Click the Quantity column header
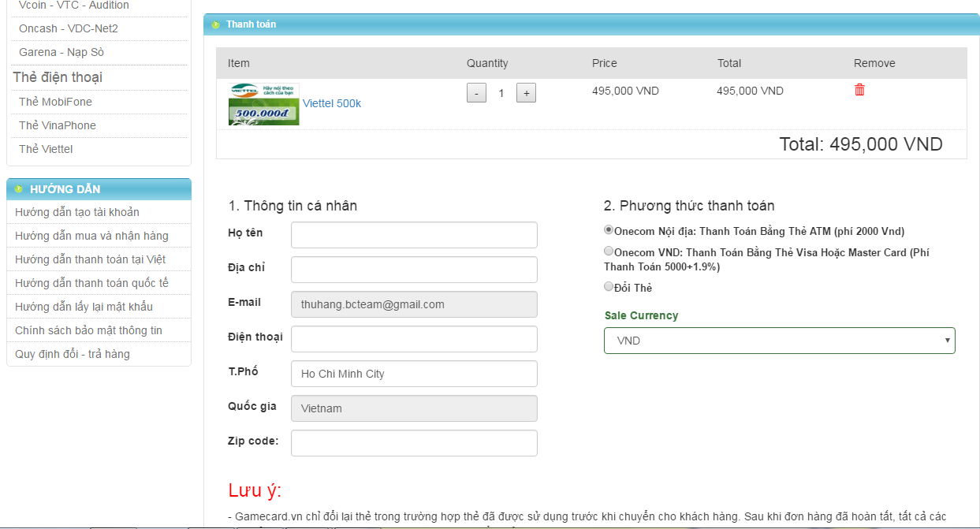Viewport: 980px width, 529px height. [x=487, y=63]
